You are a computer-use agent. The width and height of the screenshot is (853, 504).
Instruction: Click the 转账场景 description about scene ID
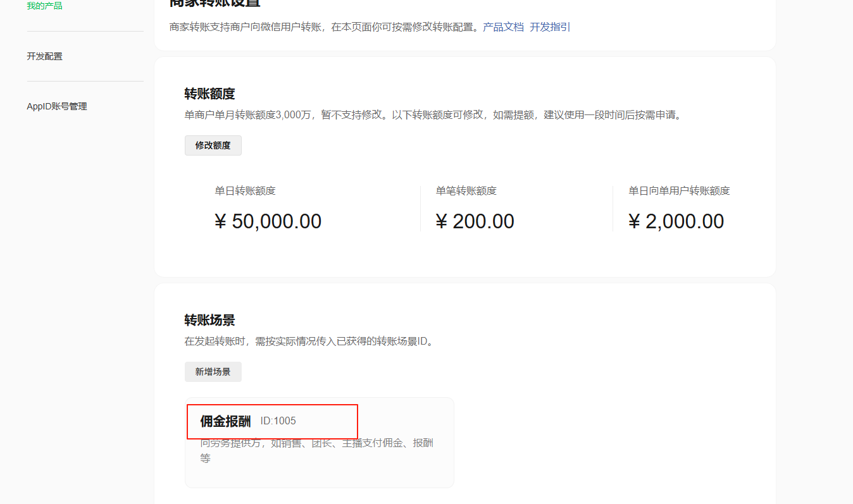(x=309, y=341)
